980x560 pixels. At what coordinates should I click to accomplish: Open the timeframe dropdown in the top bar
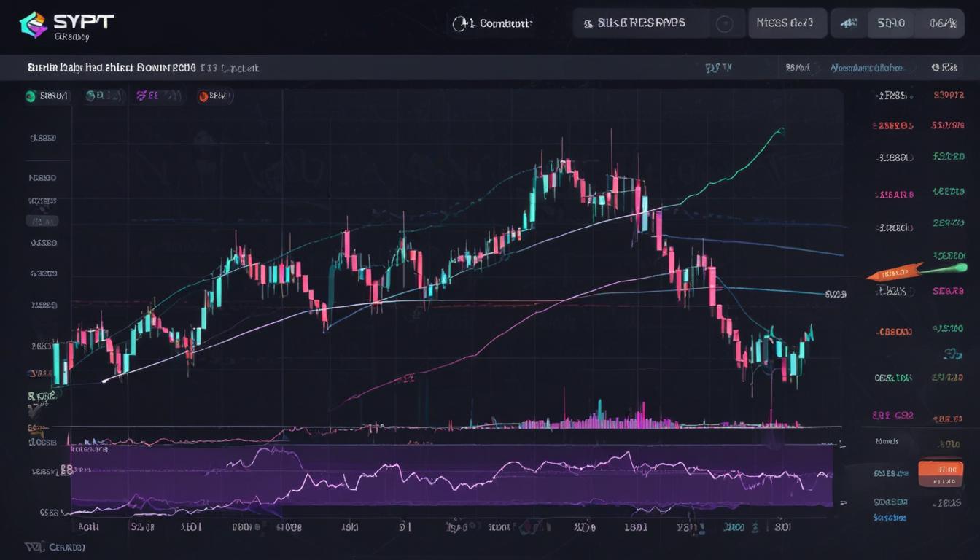coord(787,23)
